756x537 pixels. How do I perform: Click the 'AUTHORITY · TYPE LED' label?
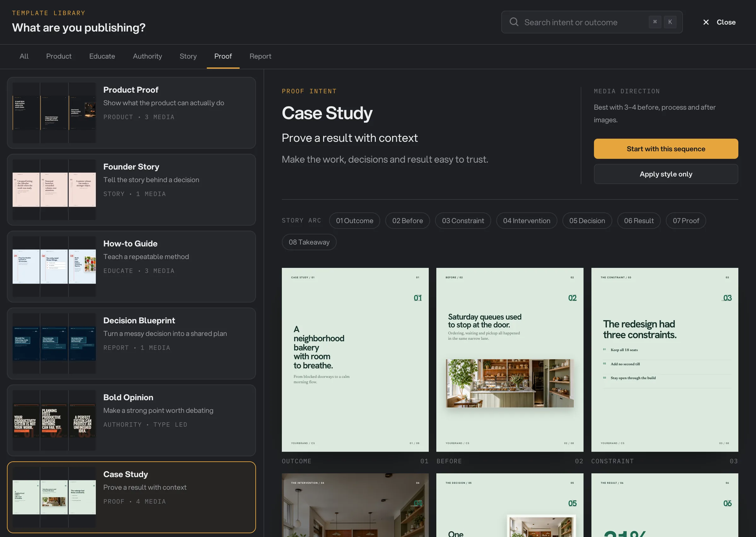coord(146,424)
